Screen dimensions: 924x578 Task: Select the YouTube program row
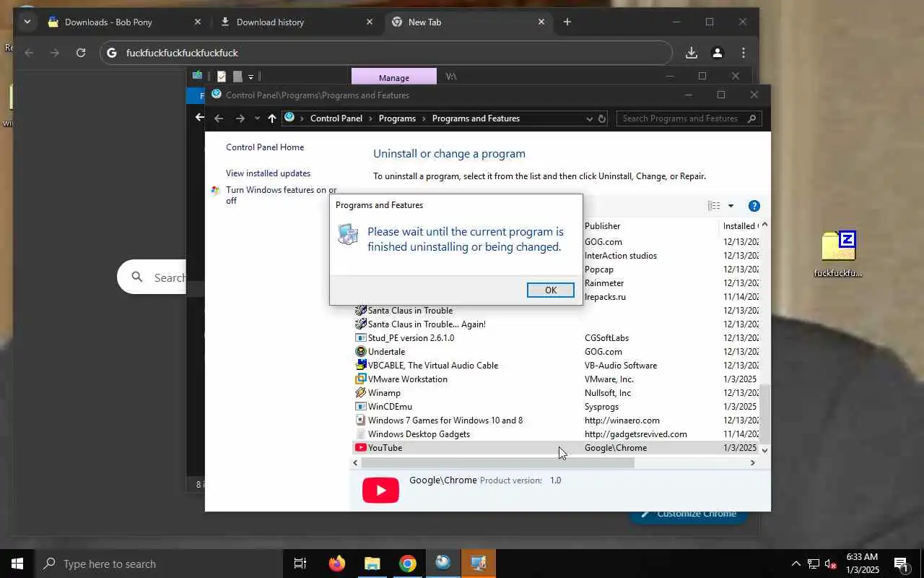tap(556, 448)
